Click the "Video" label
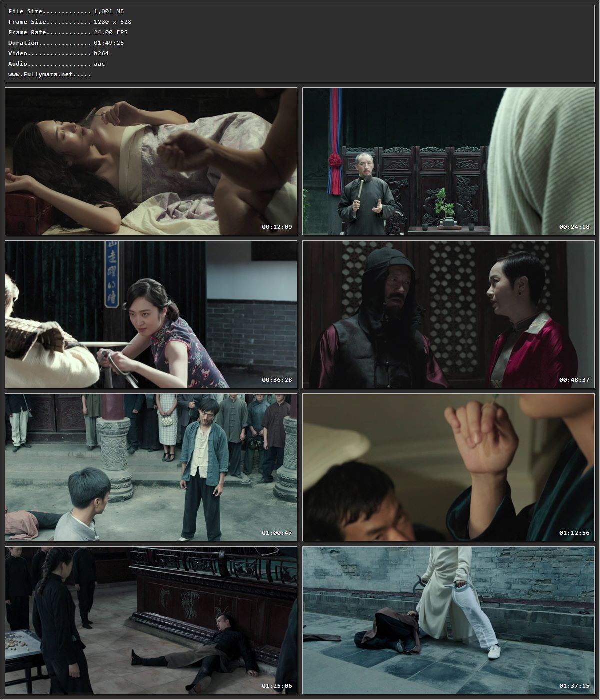Viewport: 600px width, 700px height. pos(18,53)
